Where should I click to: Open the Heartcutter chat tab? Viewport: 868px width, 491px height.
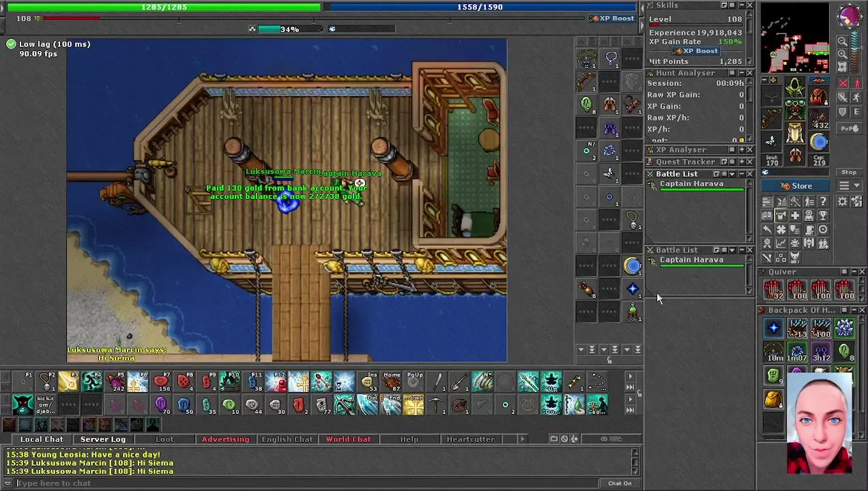tap(470, 439)
